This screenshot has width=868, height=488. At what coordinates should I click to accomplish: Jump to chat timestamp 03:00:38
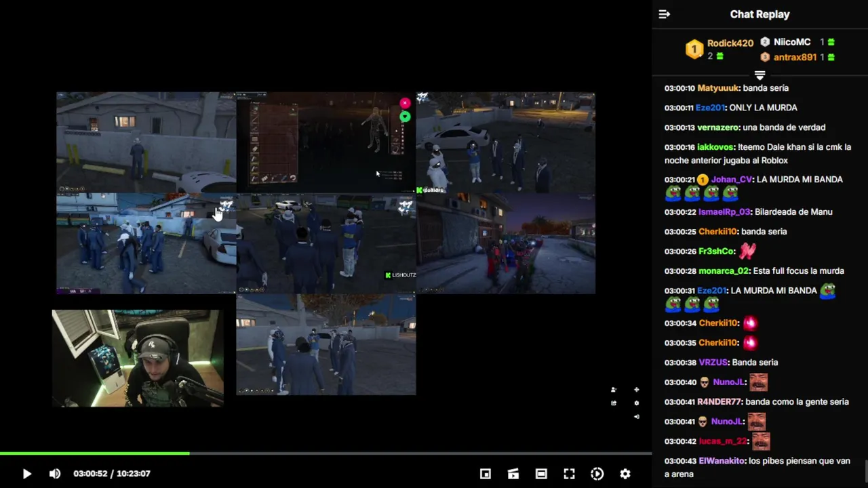(x=679, y=363)
